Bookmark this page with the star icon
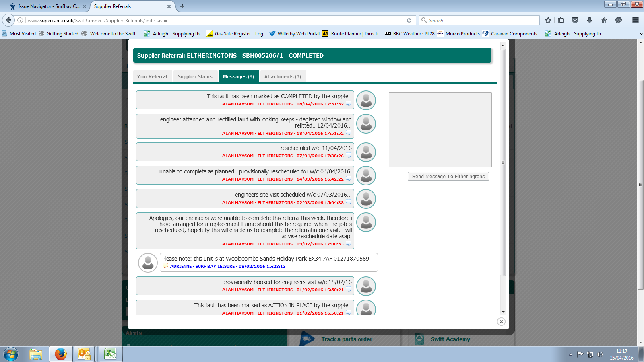The width and height of the screenshot is (644, 362). pos(548,20)
